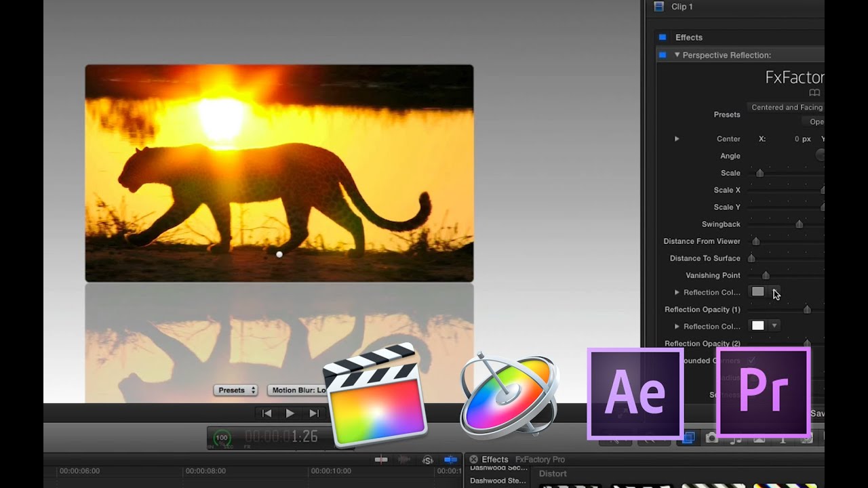Open the gray swatch's color dropdown arrow

775,292
